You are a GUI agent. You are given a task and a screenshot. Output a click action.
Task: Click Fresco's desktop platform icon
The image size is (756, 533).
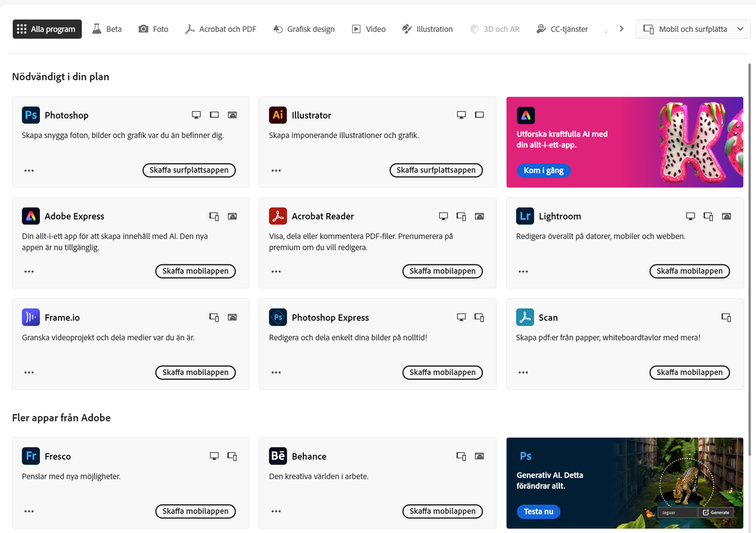[214, 456]
